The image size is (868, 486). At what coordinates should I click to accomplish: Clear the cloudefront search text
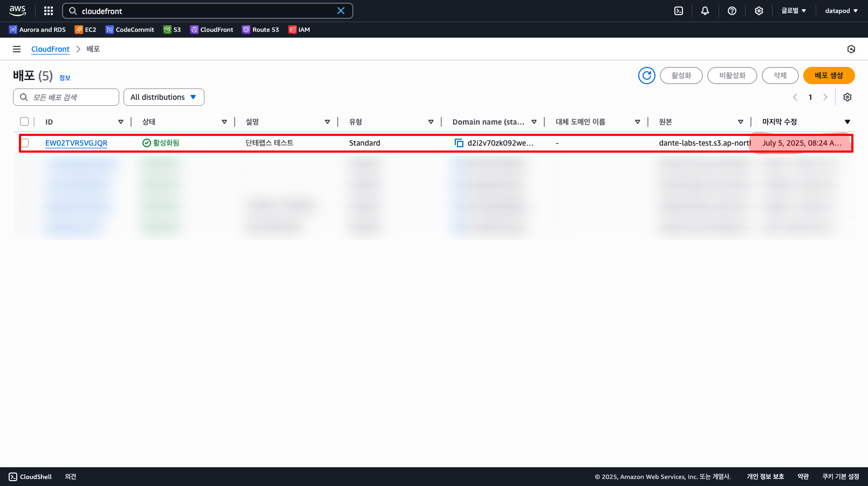[x=341, y=11]
